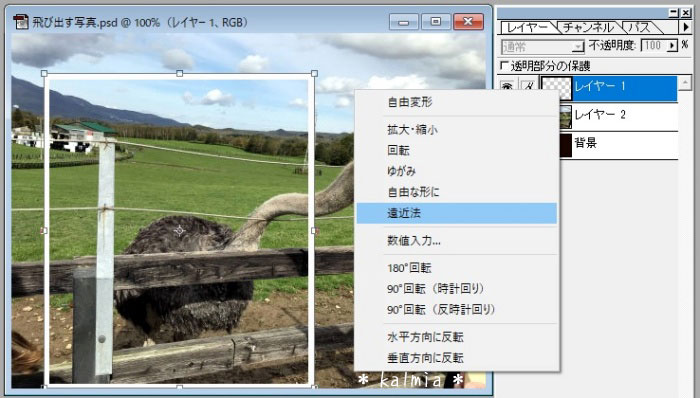Click the top-left transform handle
Image resolution: width=700 pixels, height=398 pixels.
[44, 73]
